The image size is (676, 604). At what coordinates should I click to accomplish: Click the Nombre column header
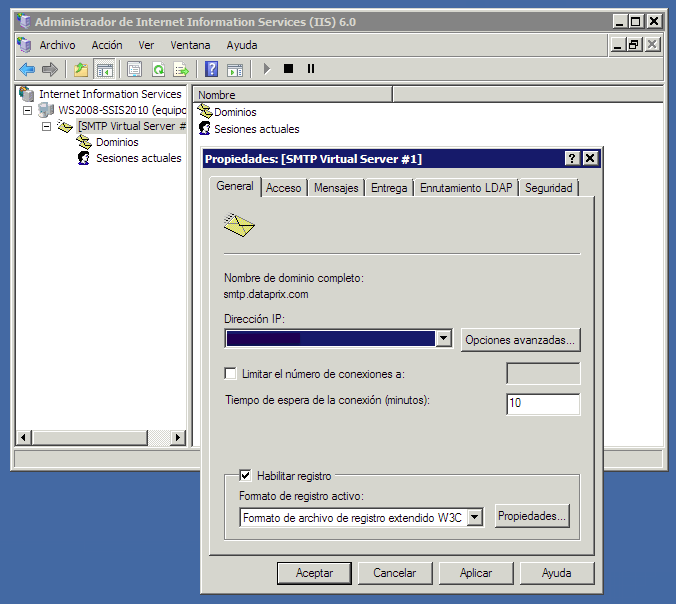(293, 94)
